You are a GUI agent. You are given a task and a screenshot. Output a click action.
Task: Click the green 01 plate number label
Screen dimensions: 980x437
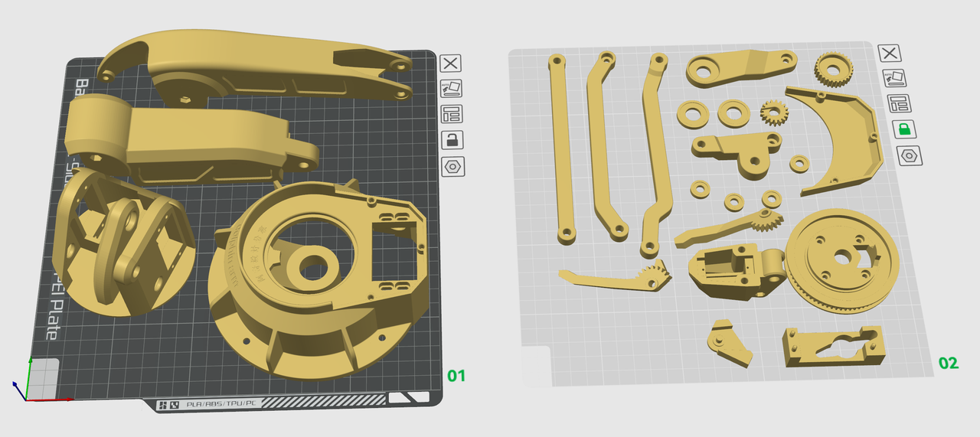[x=456, y=376]
